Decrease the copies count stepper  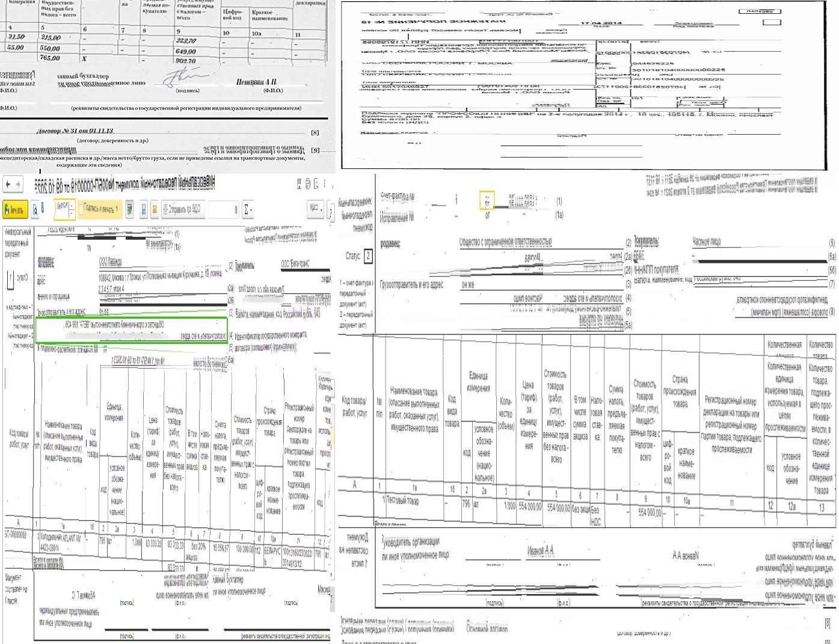[72, 213]
